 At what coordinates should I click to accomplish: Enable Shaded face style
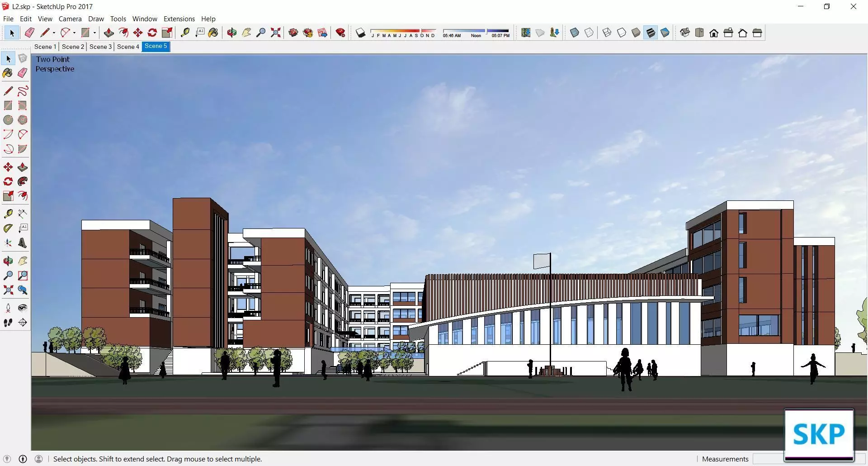(636, 33)
